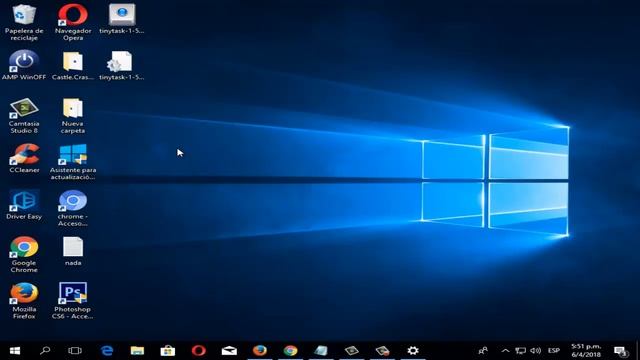Open the taskbar Camtasia icon with red dot
Screen dimensions: 640x360
pyautogui.click(x=382, y=351)
